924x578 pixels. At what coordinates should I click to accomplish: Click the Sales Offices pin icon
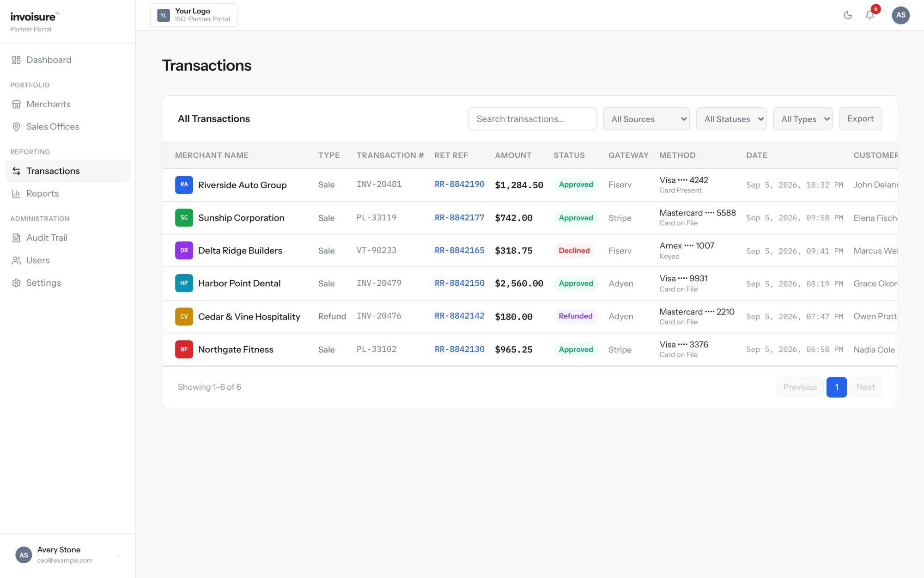point(16,127)
